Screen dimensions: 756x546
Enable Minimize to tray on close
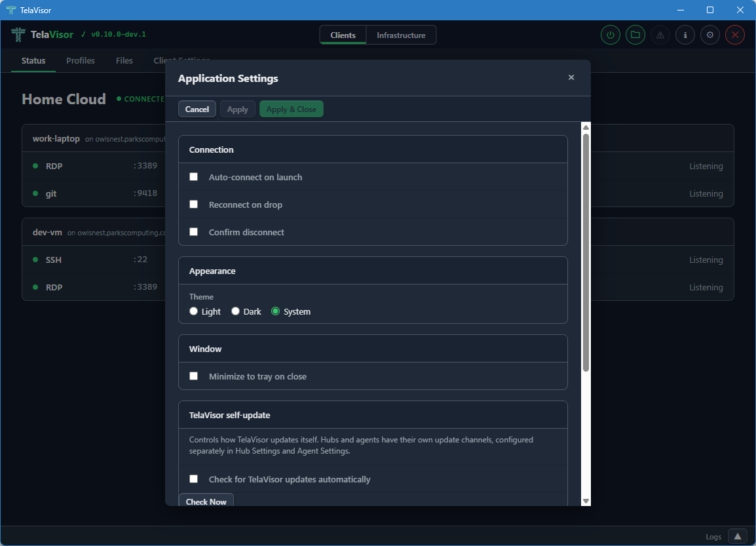(193, 376)
